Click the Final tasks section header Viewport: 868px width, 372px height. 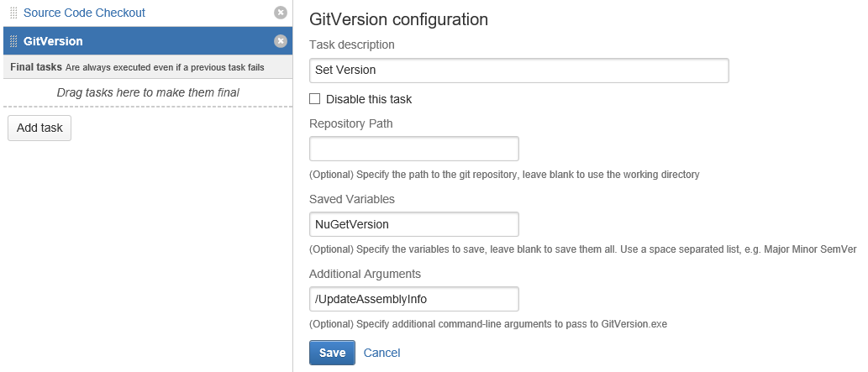[x=36, y=67]
